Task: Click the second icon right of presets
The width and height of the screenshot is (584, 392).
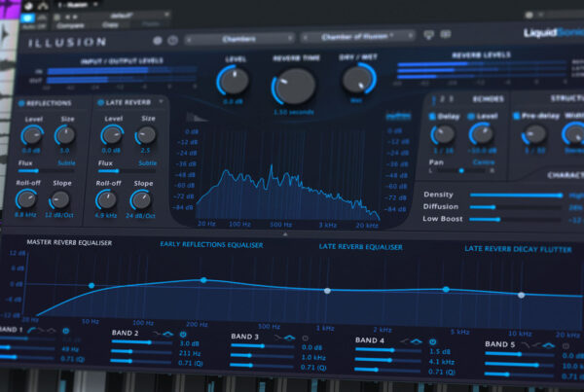Action: [446, 34]
